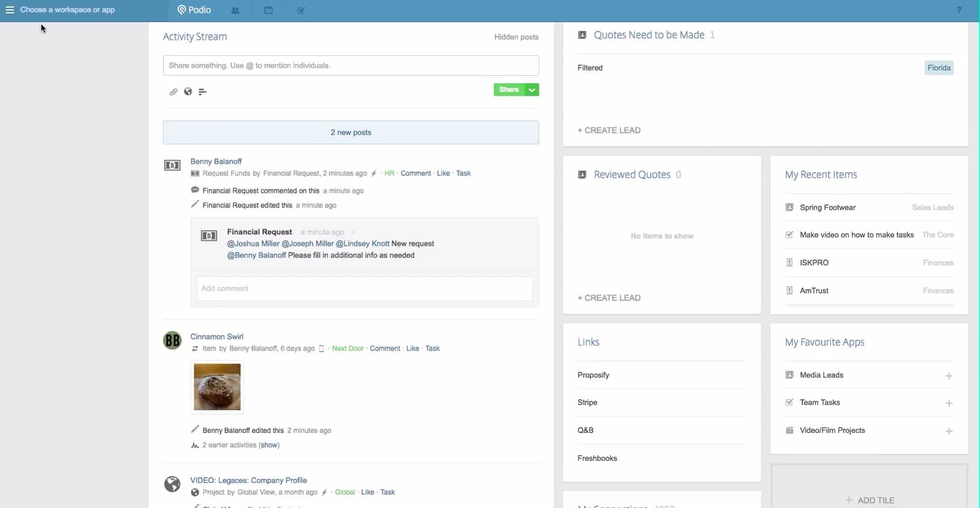Click the plus icon for Team Tasks

[949, 403]
